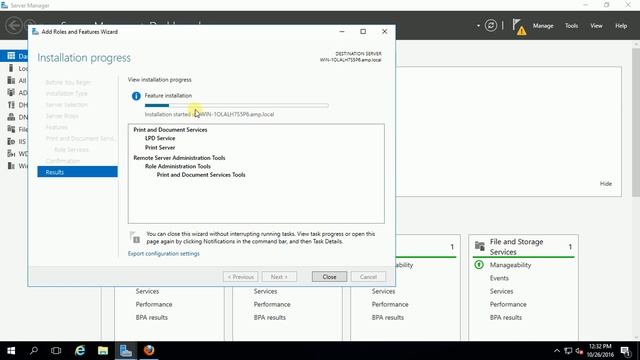Maximize the Add Roles and Features Wizard
640x360 pixels.
363,31
